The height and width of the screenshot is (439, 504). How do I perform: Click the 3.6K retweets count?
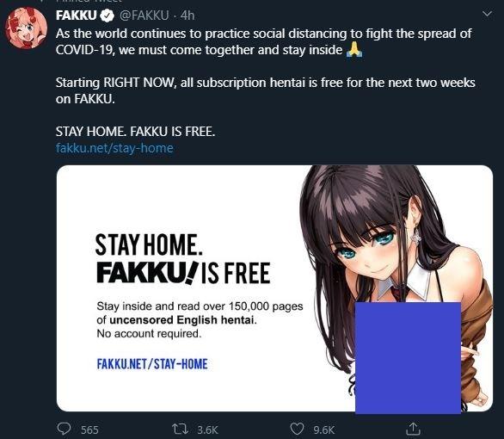(207, 430)
